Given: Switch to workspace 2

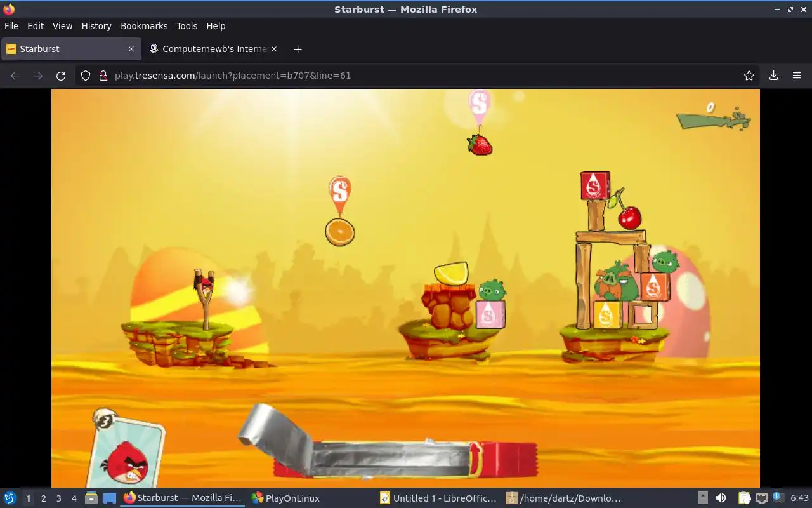Looking at the screenshot, I should point(44,498).
